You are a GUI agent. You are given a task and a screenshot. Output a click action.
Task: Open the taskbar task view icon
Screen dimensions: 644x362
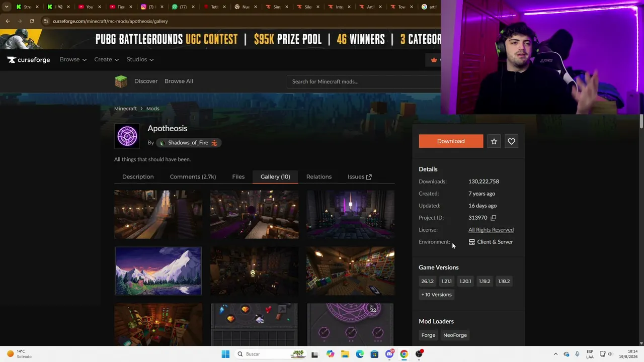coord(314,354)
